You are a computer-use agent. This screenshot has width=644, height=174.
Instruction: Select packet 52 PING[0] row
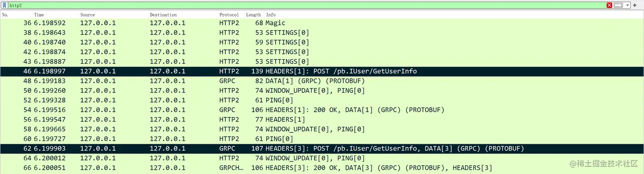pyautogui.click(x=322, y=100)
